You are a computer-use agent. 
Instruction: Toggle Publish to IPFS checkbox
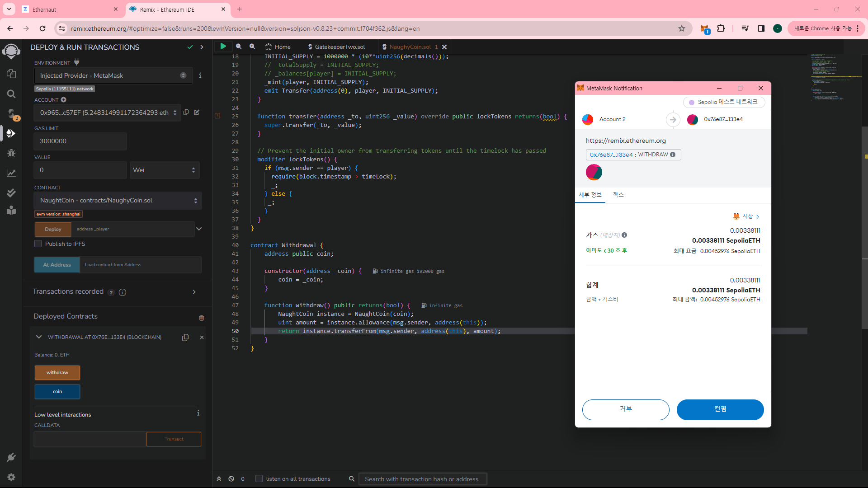click(x=38, y=244)
